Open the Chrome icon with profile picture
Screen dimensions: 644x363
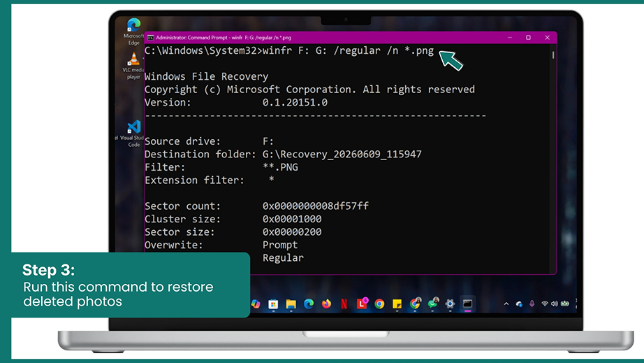415,304
